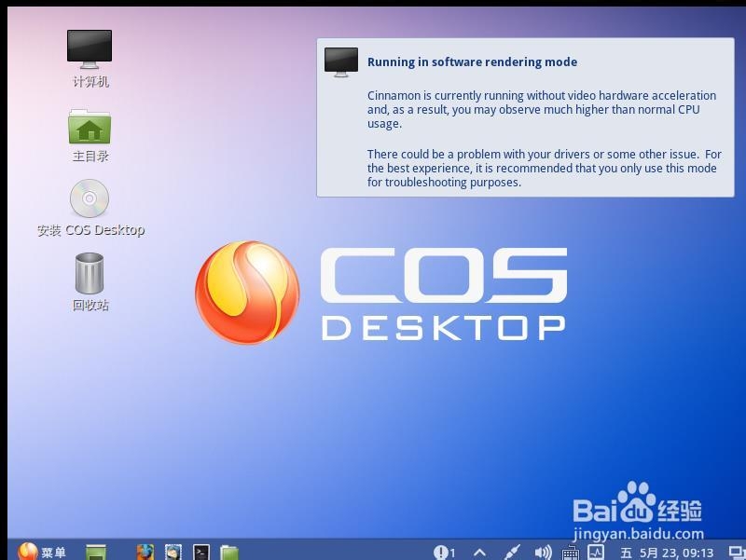Open the sound volume icon

(543, 553)
